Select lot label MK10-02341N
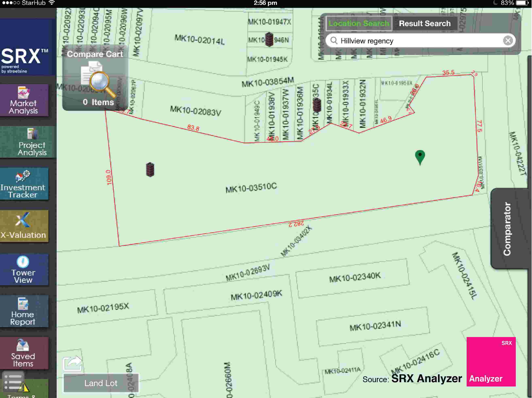Viewport: 532px width, 398px height. (375, 326)
